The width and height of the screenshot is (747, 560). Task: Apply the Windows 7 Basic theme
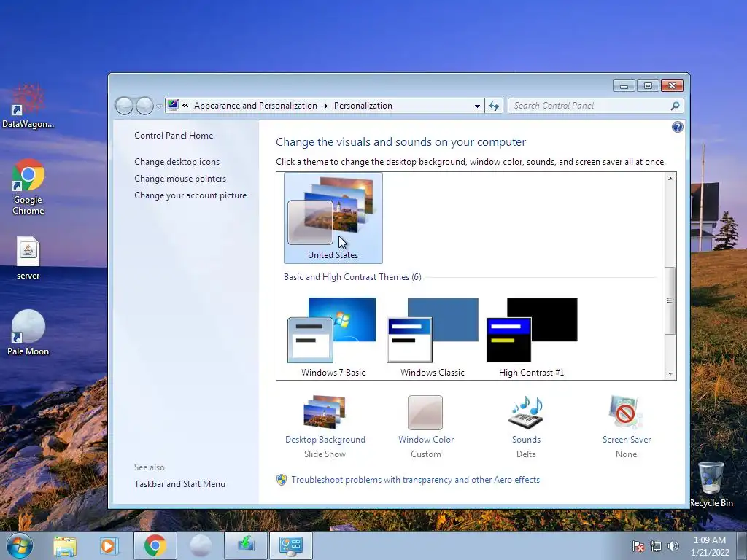tap(333, 337)
